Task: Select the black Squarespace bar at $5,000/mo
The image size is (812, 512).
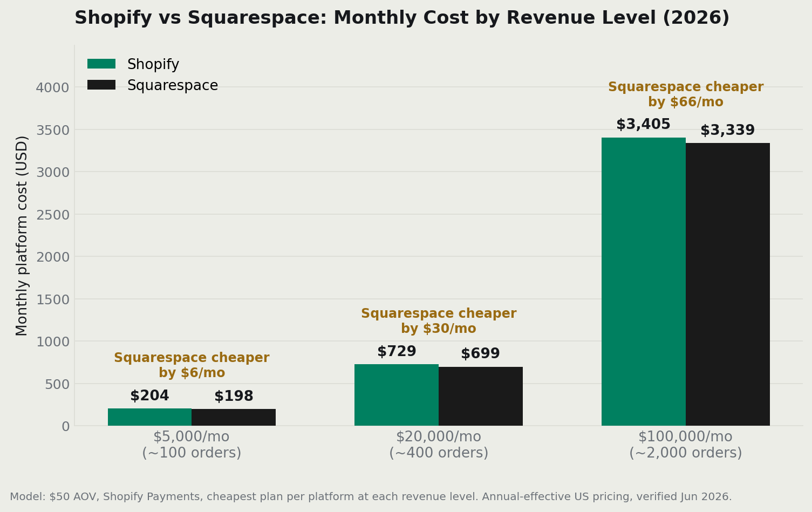Action: click(x=234, y=417)
